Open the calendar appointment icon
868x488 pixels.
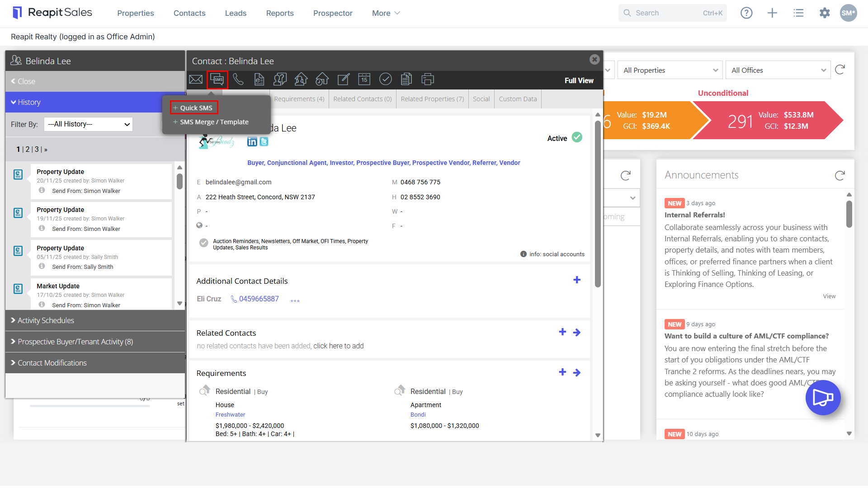point(364,80)
